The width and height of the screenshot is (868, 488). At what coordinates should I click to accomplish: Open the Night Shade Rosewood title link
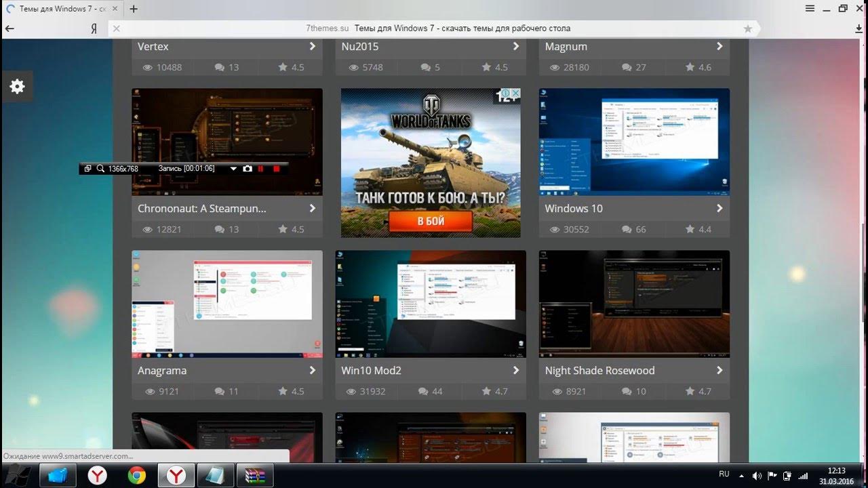600,370
